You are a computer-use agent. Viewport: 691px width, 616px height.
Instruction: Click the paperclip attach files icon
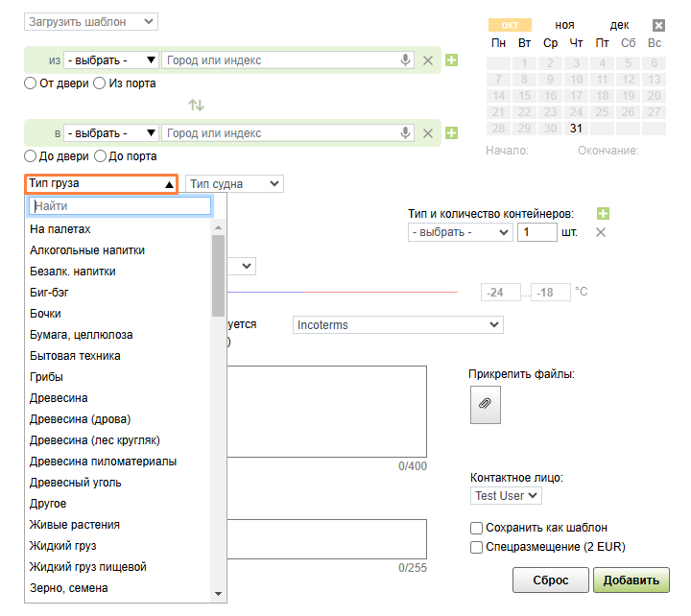[x=485, y=405]
